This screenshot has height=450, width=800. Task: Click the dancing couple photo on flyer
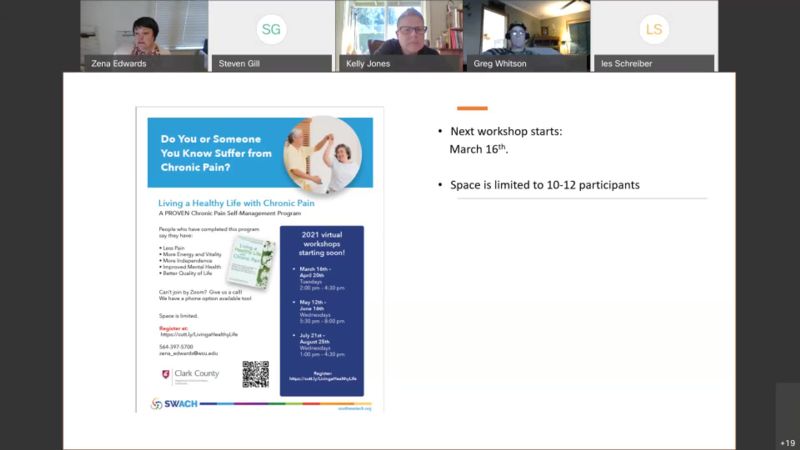click(x=321, y=154)
